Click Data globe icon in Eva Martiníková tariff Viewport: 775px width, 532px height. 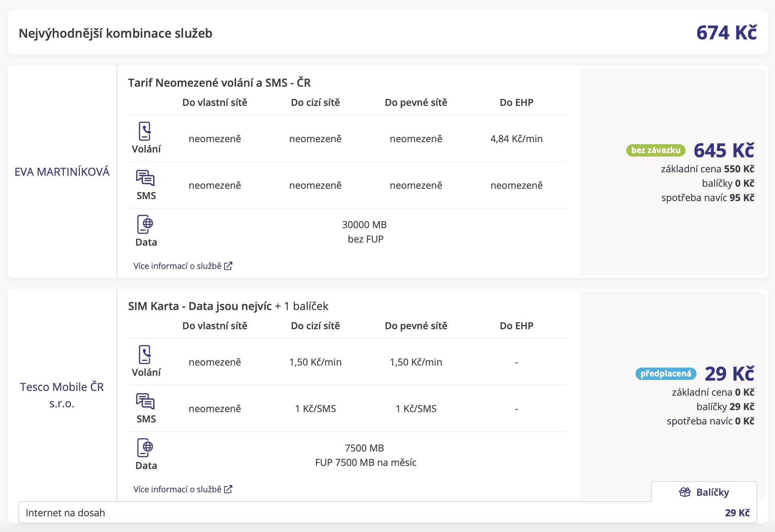coord(145,224)
